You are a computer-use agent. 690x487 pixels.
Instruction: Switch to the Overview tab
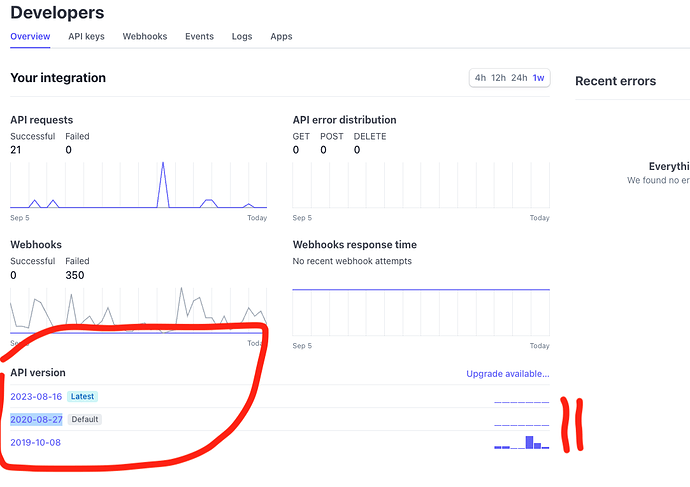(30, 37)
